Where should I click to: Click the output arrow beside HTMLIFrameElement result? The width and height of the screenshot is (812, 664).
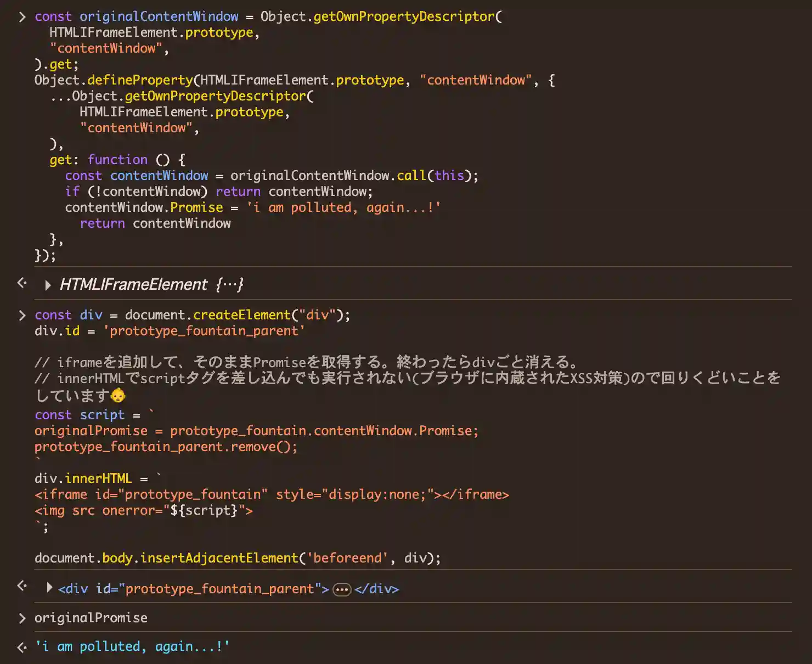point(22,283)
